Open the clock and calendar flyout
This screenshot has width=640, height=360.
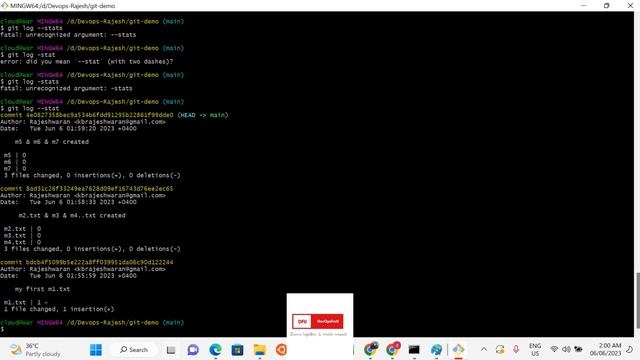(605, 349)
